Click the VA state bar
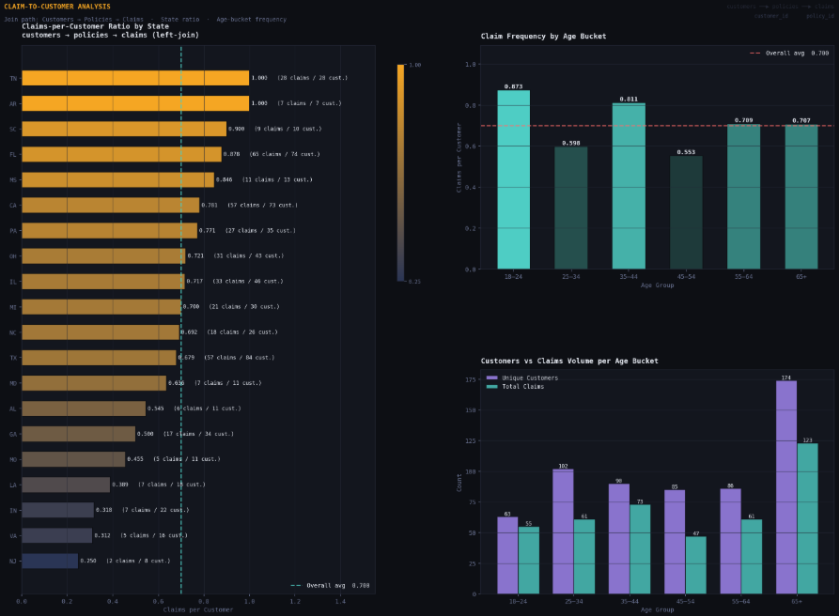 (57, 536)
